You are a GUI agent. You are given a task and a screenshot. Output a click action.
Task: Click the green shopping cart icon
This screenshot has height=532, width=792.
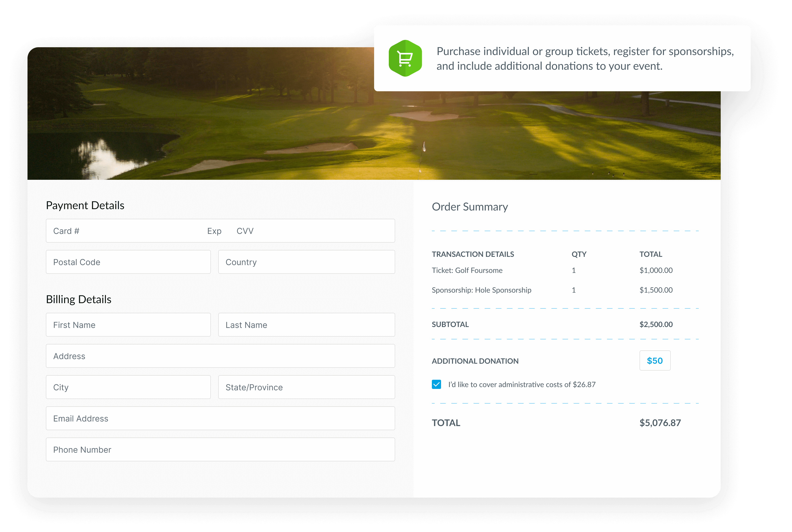click(x=405, y=58)
